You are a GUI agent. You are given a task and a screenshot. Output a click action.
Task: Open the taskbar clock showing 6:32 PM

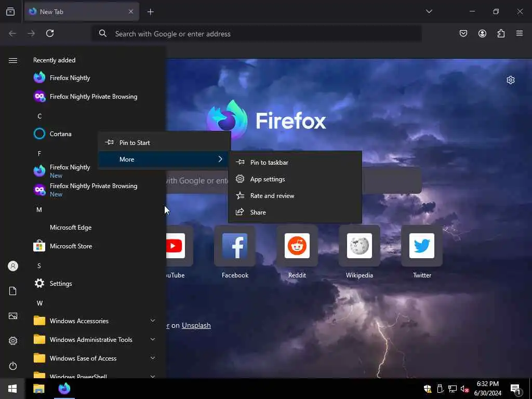pyautogui.click(x=487, y=389)
